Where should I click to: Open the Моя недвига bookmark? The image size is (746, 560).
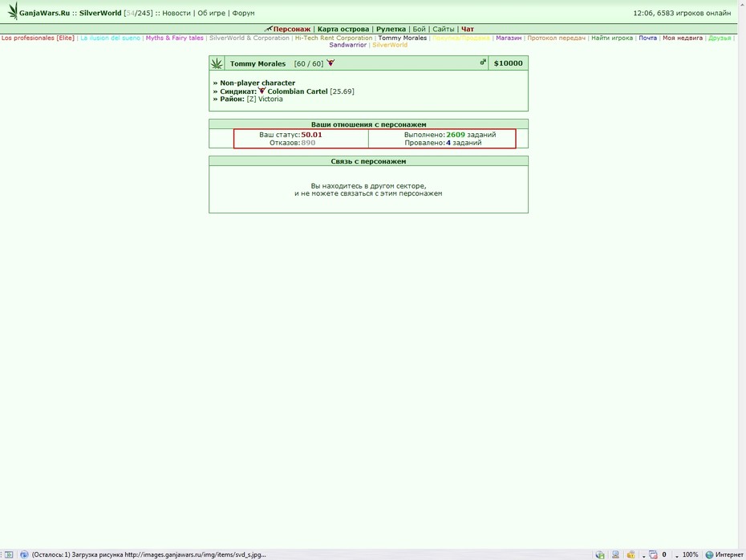point(683,38)
